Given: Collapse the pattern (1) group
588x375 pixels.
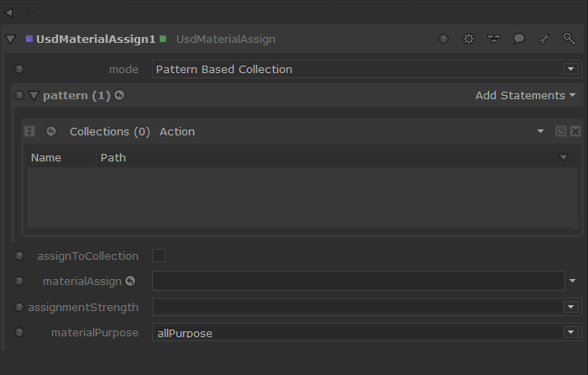Looking at the screenshot, I should point(34,96).
